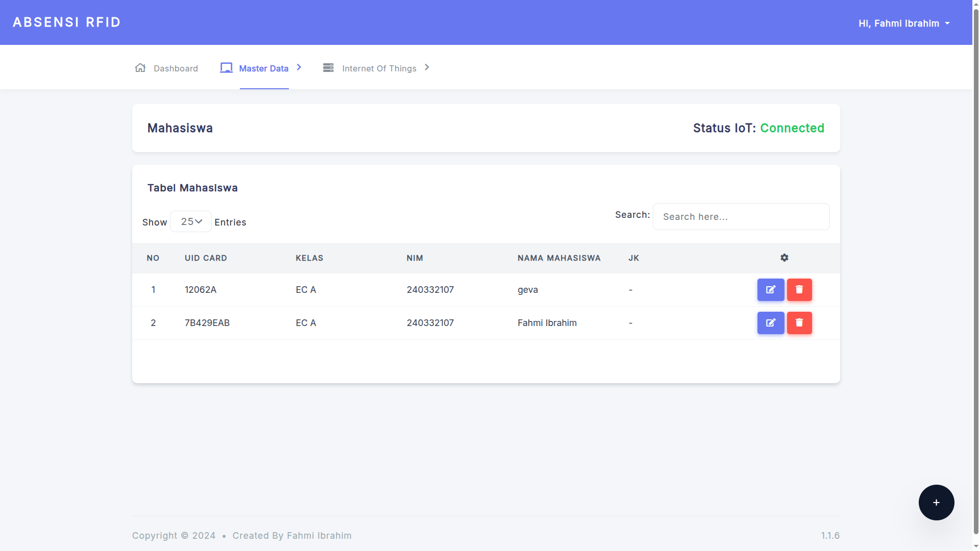Click the ABSENSI RFID brand logo link
Screen dimensions: 980x551
tap(67, 22)
